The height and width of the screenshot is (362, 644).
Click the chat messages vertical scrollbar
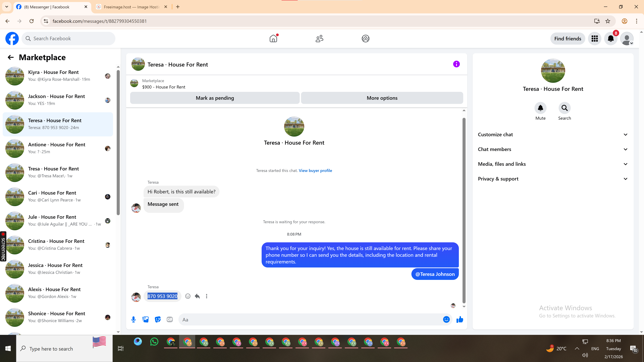[464, 210]
